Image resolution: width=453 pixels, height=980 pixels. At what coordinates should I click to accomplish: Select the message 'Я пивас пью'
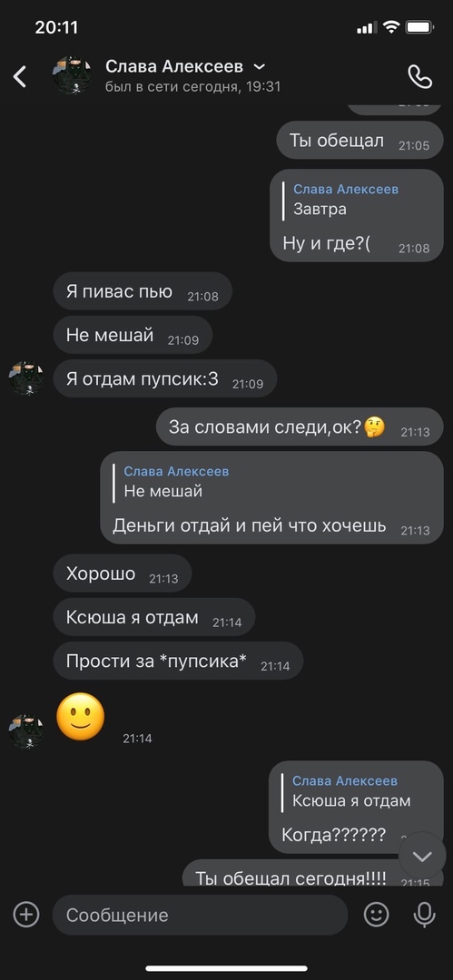(143, 290)
